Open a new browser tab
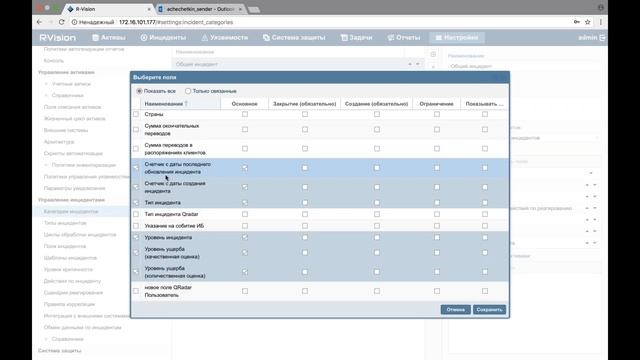The height and width of the screenshot is (360, 640). [x=254, y=9]
